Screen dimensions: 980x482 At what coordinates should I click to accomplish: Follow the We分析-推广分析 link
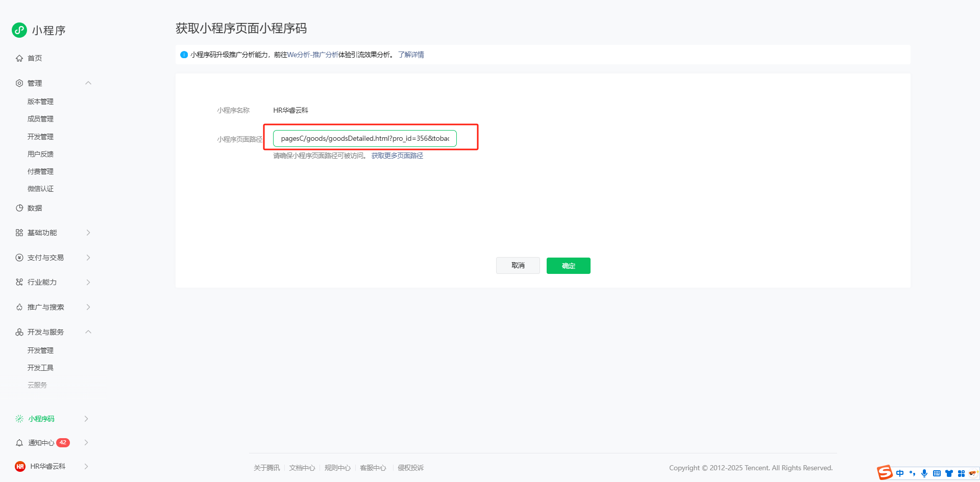[312, 55]
